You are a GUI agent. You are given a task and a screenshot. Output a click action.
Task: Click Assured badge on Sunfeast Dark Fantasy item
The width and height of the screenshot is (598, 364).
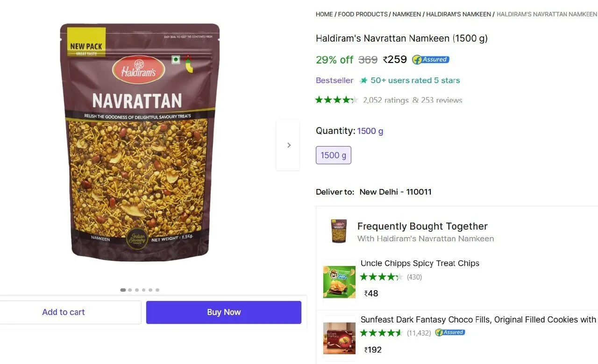450,333
